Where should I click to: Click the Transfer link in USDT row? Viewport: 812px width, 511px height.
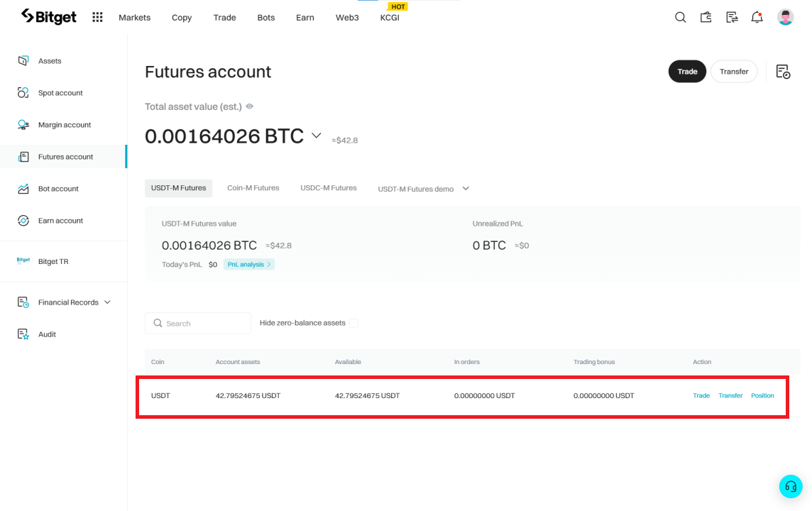(x=730, y=395)
